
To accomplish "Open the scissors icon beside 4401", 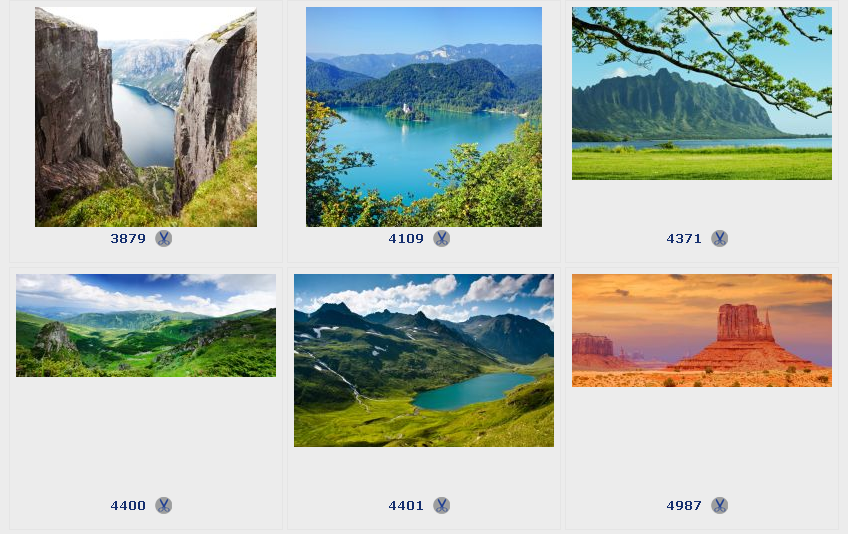I will pyautogui.click(x=441, y=505).
